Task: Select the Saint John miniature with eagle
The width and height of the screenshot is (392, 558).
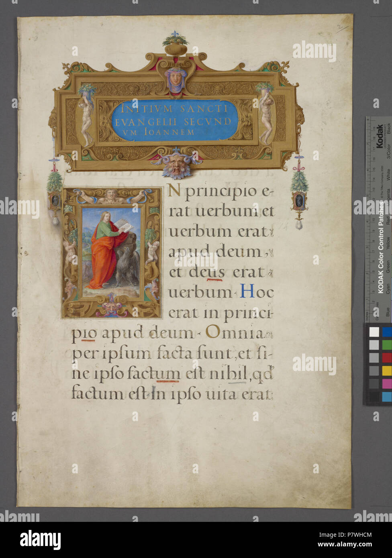Action: tap(111, 253)
